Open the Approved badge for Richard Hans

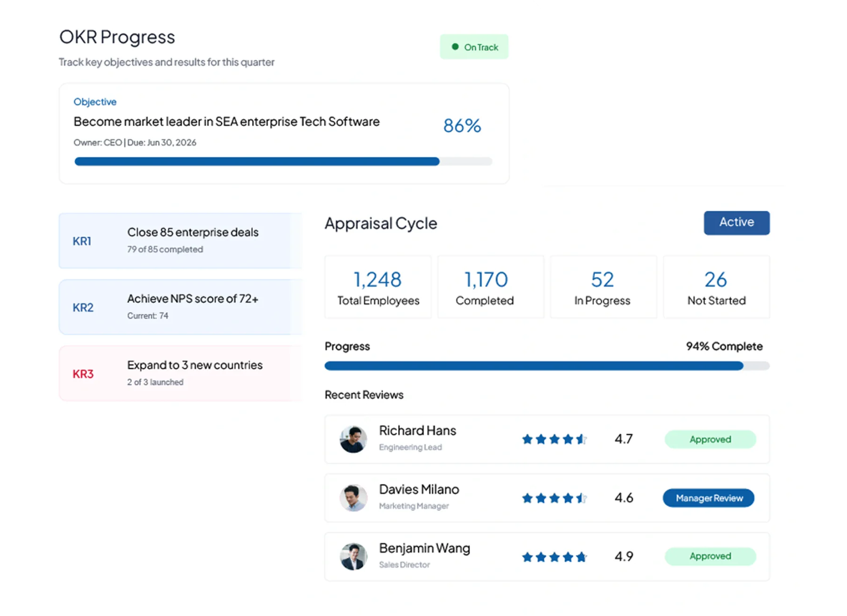[x=710, y=439]
